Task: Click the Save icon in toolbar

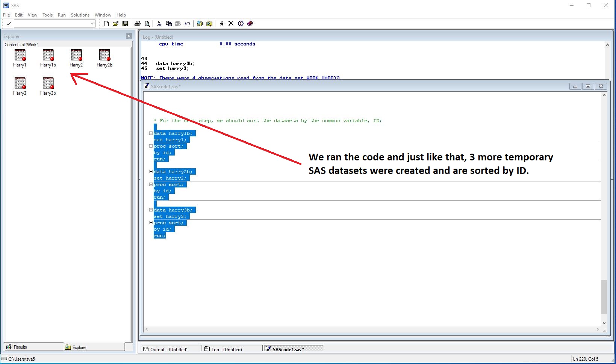Action: click(125, 24)
